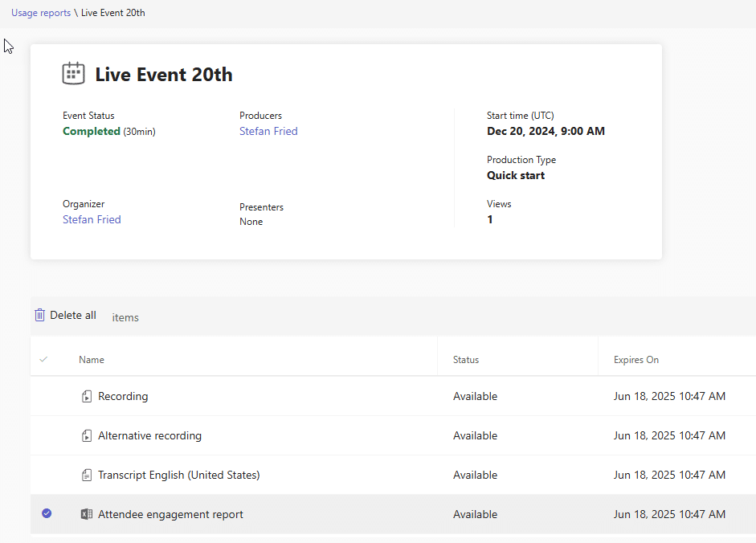Click the Alternative recording file icon
The height and width of the screenshot is (543, 756).
coord(87,436)
